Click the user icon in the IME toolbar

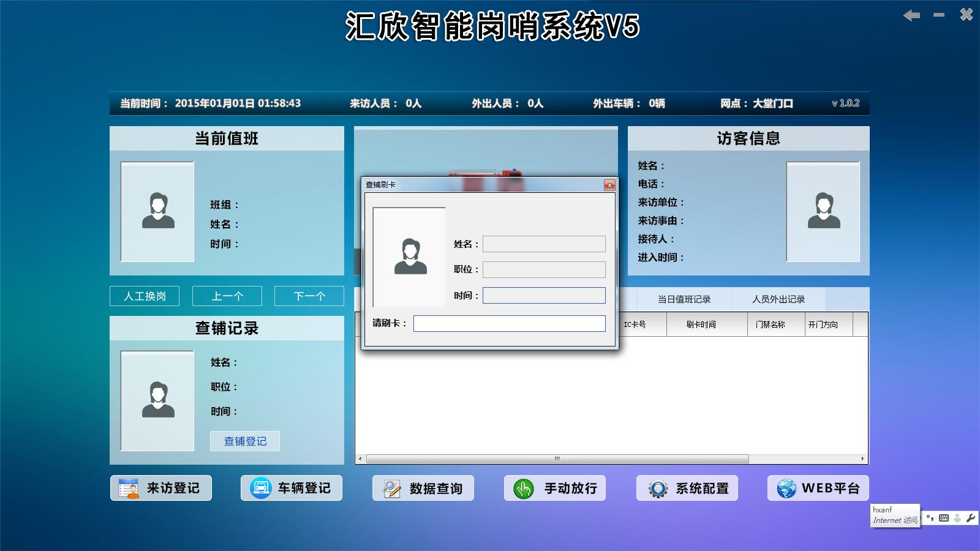[957, 518]
